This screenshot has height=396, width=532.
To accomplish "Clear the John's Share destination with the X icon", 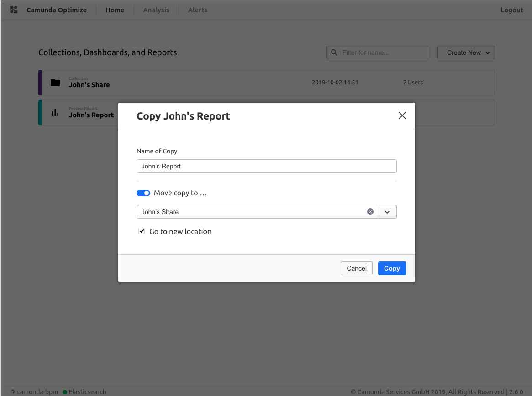I will pos(370,211).
